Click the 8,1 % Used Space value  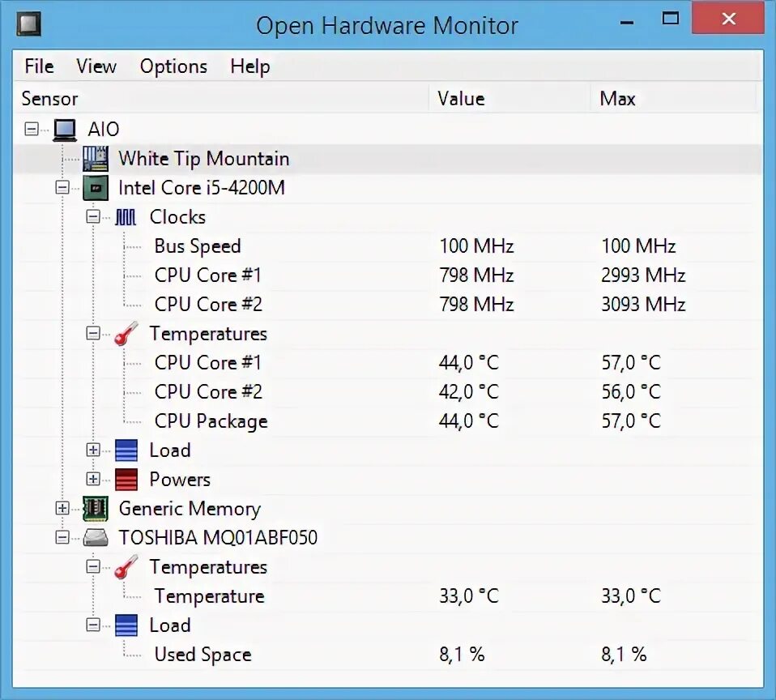click(x=462, y=655)
